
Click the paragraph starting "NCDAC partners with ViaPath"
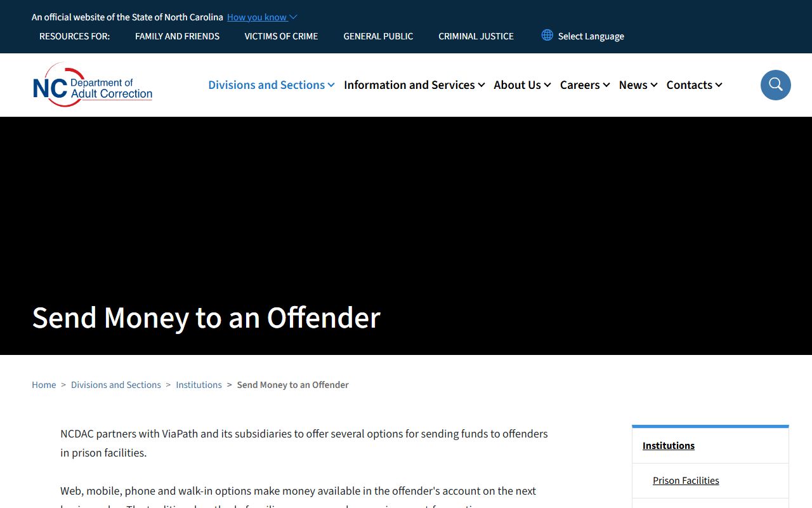(x=304, y=443)
